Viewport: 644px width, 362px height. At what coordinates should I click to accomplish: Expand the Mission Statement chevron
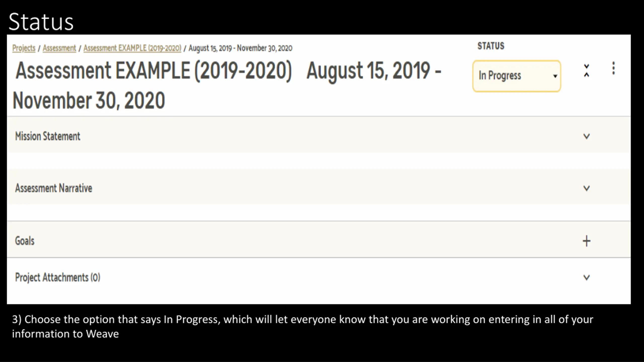[x=586, y=136]
